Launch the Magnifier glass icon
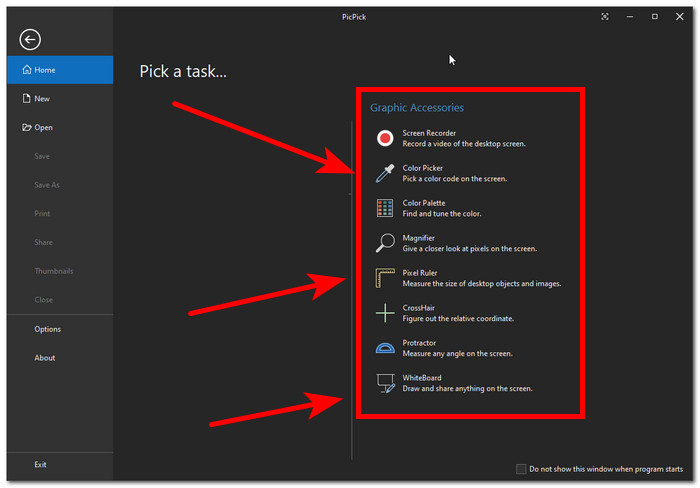700x488 pixels. coord(386,243)
